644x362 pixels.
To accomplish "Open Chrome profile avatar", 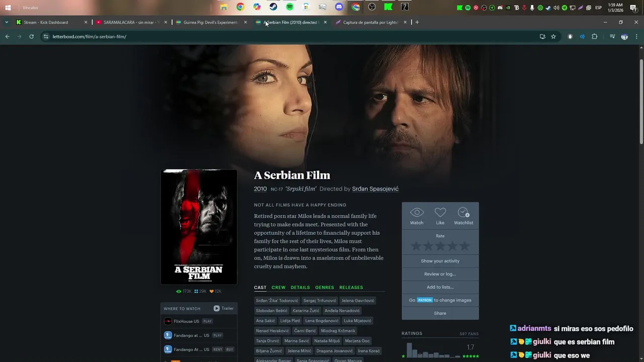I will pyautogui.click(x=624, y=37).
